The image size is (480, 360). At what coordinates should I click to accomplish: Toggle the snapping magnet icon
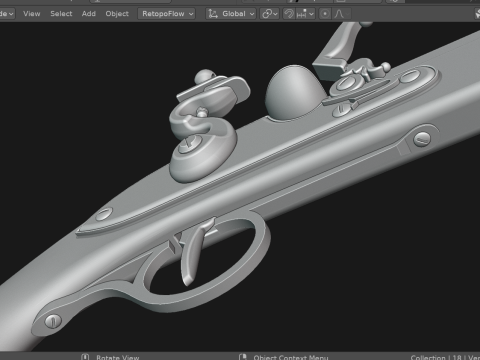click(x=289, y=14)
